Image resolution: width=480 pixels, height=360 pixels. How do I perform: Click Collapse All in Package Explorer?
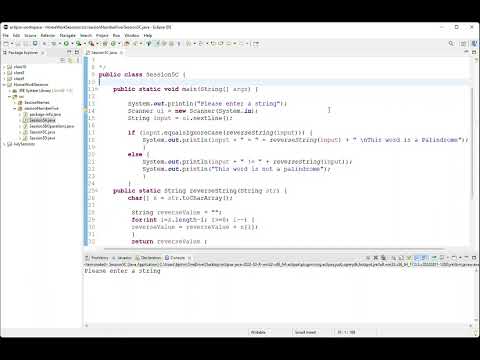tap(62, 60)
